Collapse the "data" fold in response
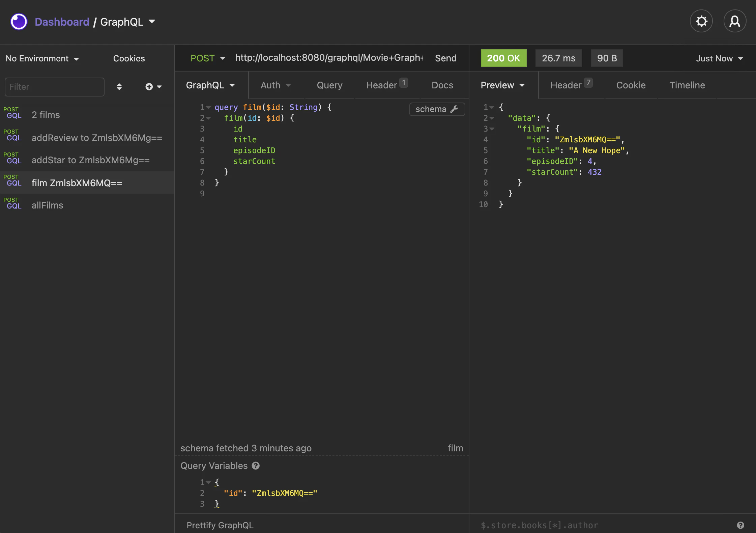Screen dimensions: 756x533 (492, 118)
